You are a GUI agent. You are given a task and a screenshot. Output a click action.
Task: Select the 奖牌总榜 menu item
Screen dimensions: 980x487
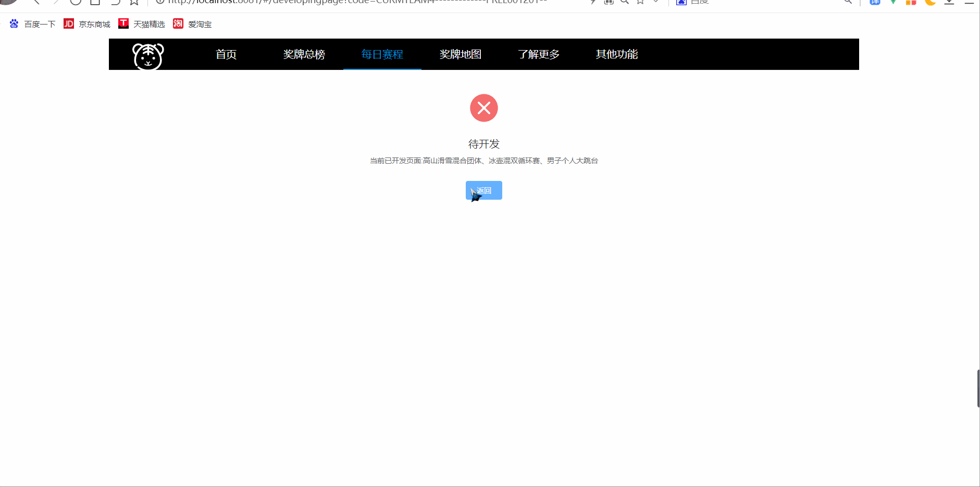(x=304, y=54)
